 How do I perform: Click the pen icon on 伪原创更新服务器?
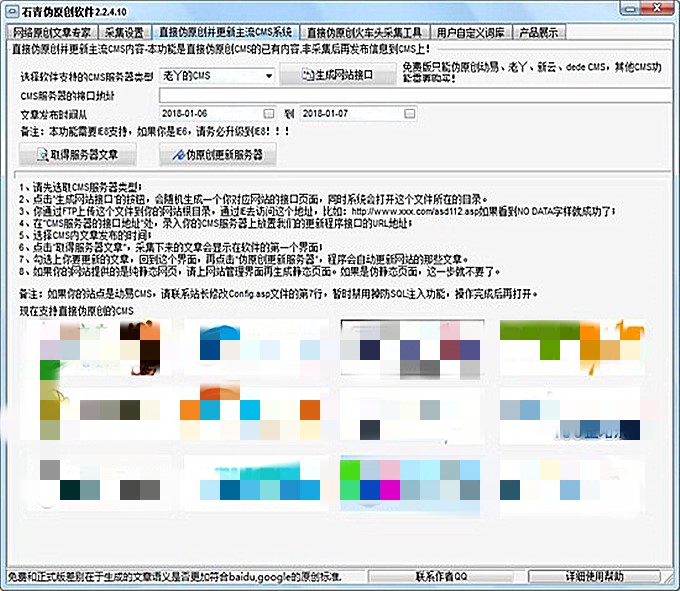tap(179, 154)
